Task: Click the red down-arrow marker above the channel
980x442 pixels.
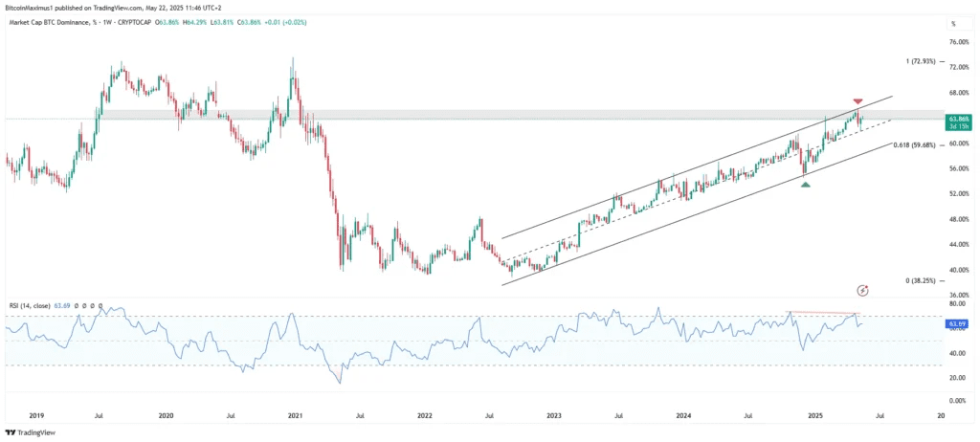Action: pos(858,101)
